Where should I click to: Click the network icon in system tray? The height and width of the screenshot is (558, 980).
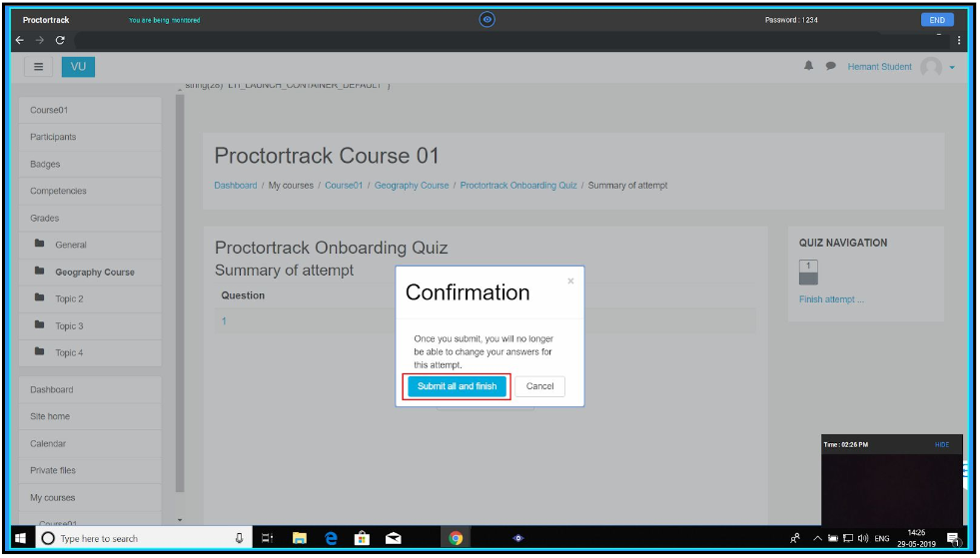click(848, 538)
